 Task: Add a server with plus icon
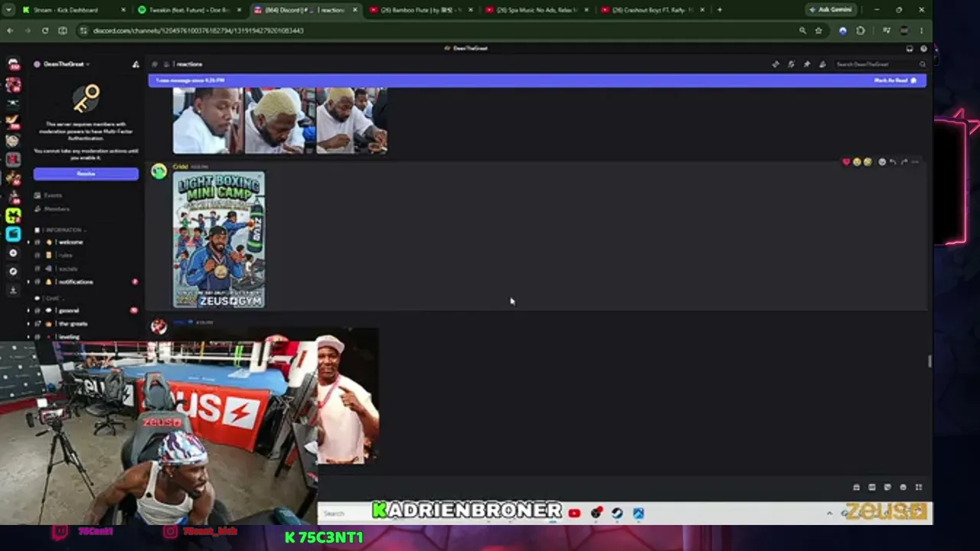pos(13,253)
